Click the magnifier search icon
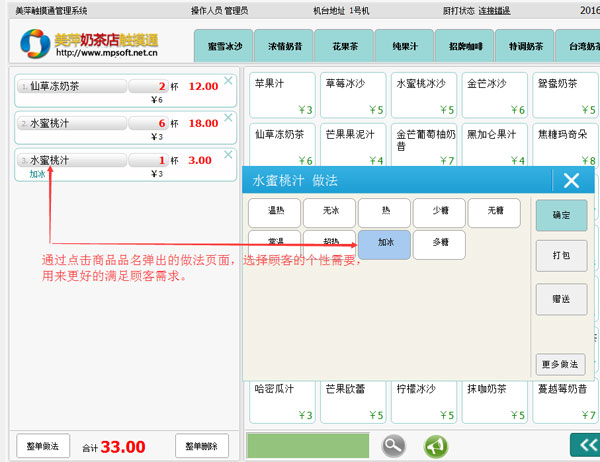 [x=393, y=446]
